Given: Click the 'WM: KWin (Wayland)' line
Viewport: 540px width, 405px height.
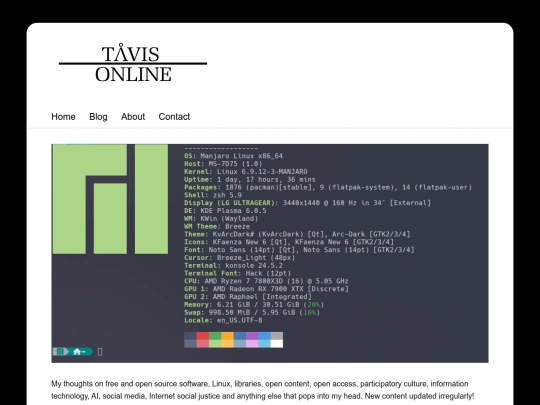Looking at the screenshot, I should [x=221, y=219].
